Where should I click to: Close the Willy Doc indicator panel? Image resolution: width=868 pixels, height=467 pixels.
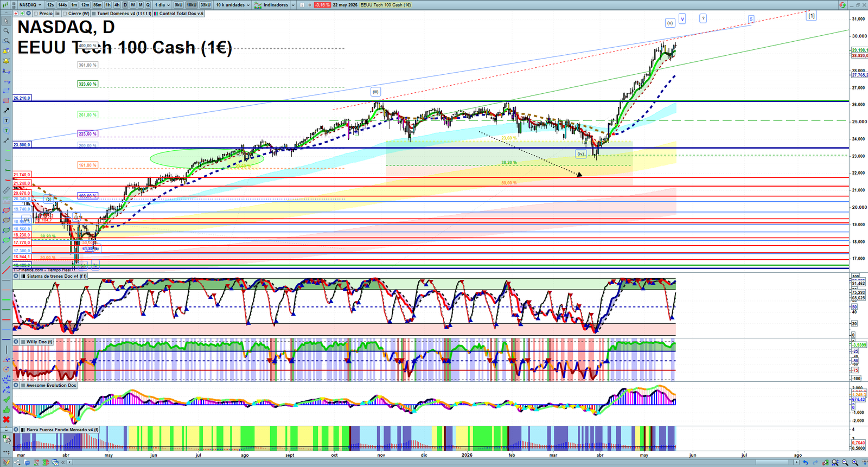pos(16,342)
